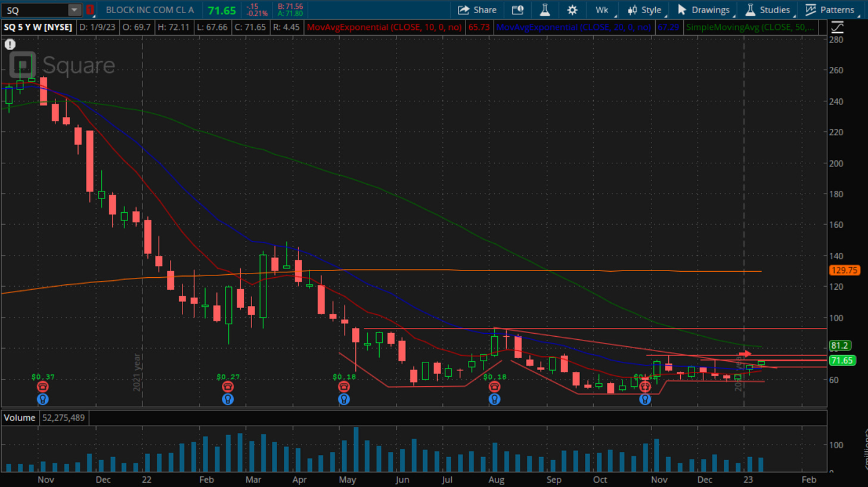The height and width of the screenshot is (487, 868).
Task: Click the D: 1/9/23 date readout
Action: (x=98, y=27)
